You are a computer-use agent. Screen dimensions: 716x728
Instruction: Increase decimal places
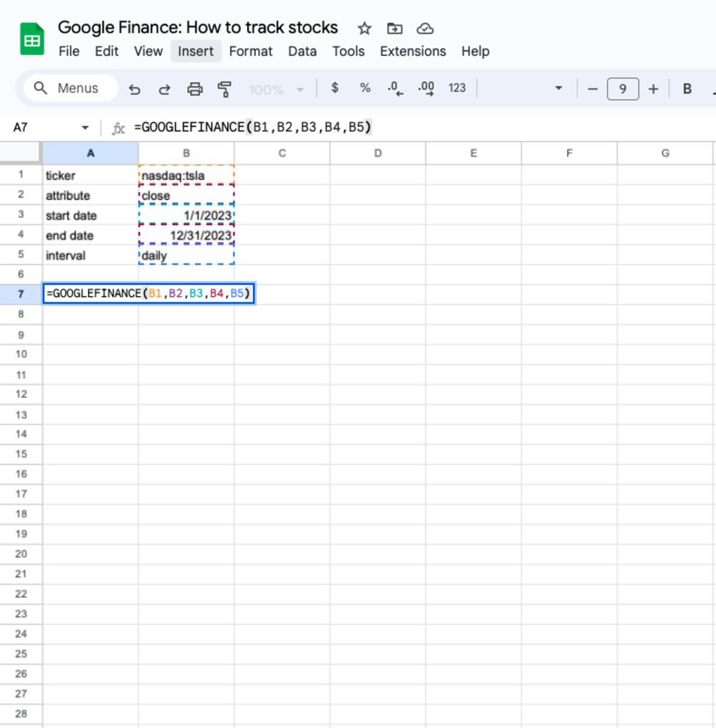point(426,89)
